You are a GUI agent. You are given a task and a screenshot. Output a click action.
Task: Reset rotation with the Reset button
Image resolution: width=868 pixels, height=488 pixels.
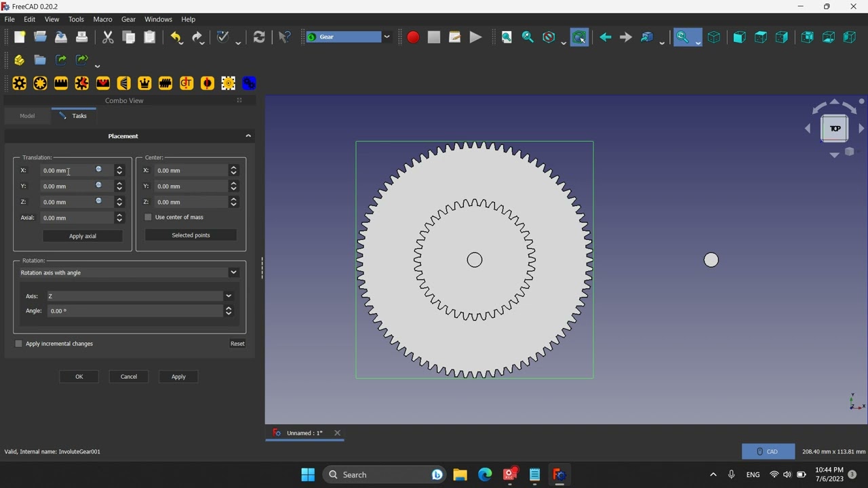237,344
